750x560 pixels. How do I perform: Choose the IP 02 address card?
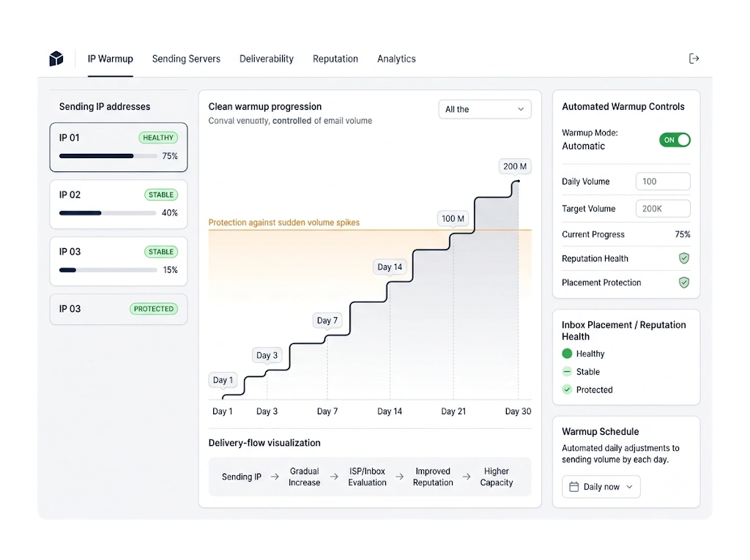119,204
